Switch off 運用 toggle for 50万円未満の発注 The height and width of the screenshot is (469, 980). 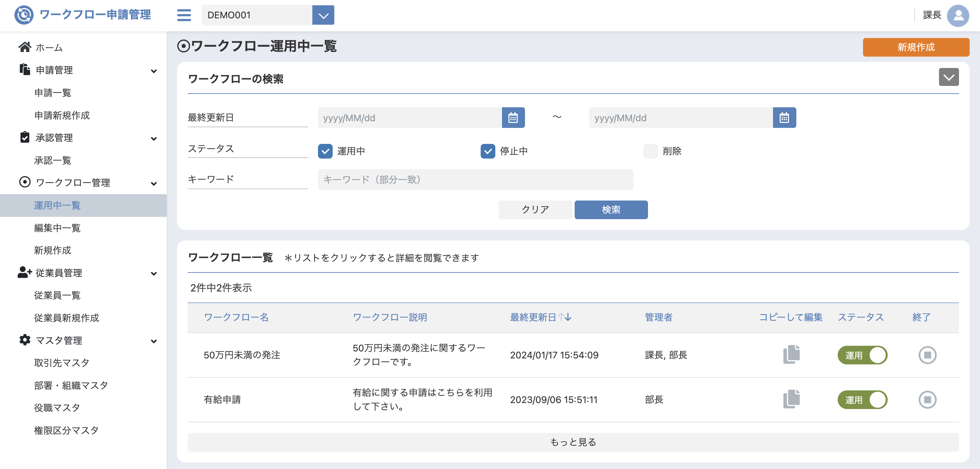(862, 355)
